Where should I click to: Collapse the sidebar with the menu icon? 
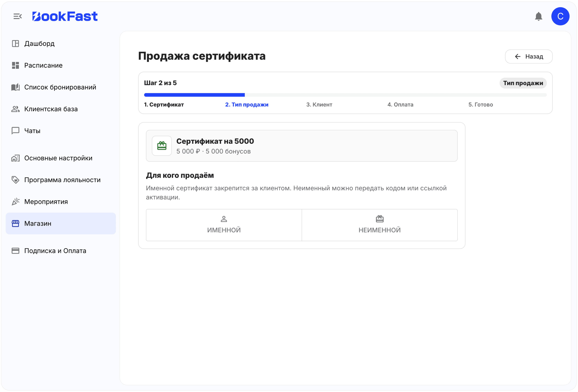tap(17, 16)
